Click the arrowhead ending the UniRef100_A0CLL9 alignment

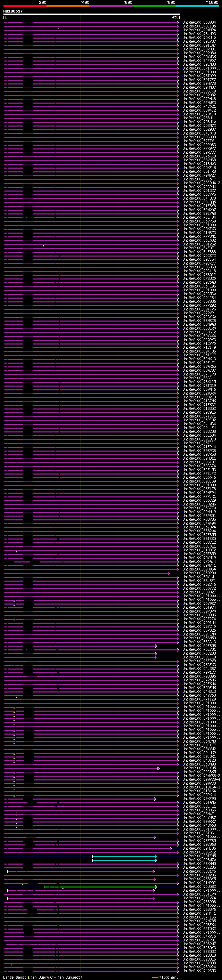coord(156,657)
